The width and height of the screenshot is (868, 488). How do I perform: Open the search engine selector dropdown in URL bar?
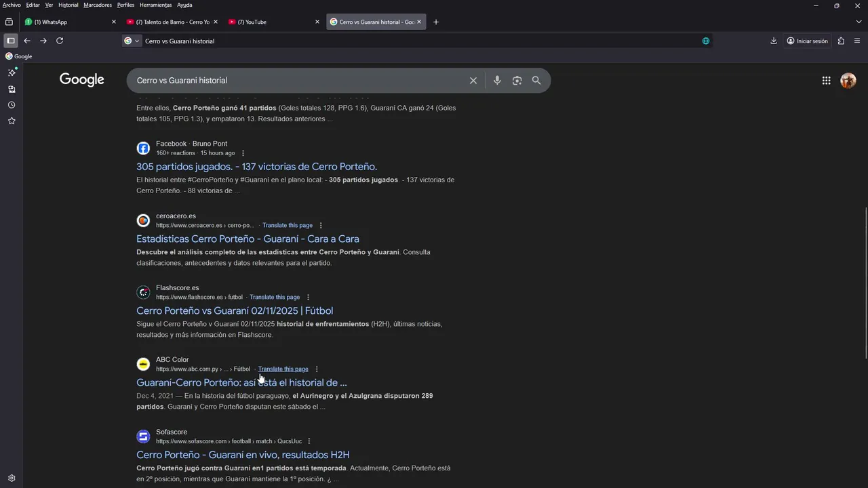point(132,41)
